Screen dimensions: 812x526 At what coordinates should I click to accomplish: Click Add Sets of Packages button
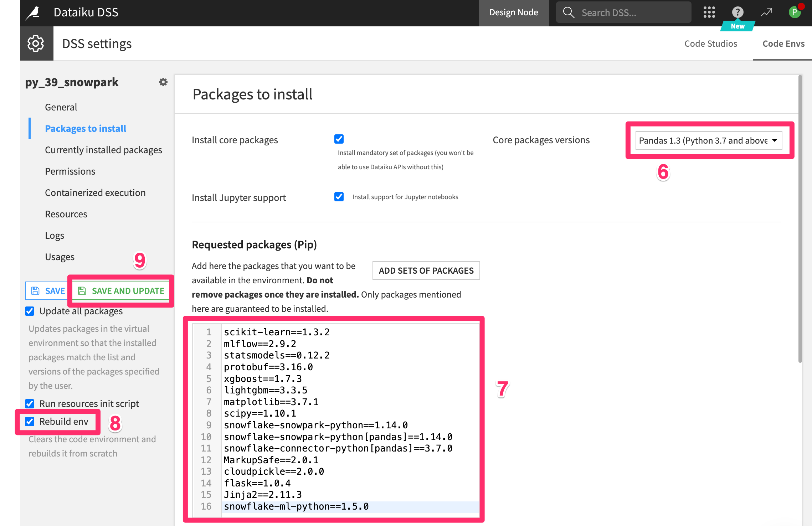[426, 270]
